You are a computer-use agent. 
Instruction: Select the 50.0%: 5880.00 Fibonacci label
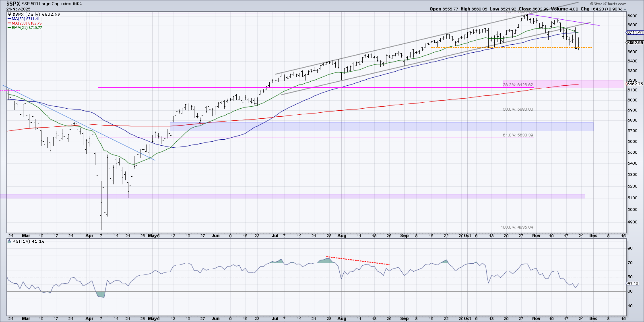(x=518, y=109)
